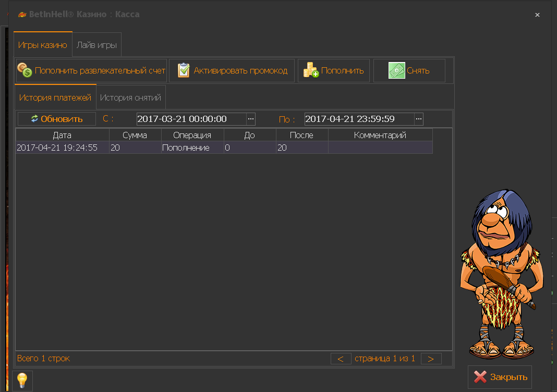Click the gold coins Пополнить icon
557x392 pixels.
click(x=311, y=70)
